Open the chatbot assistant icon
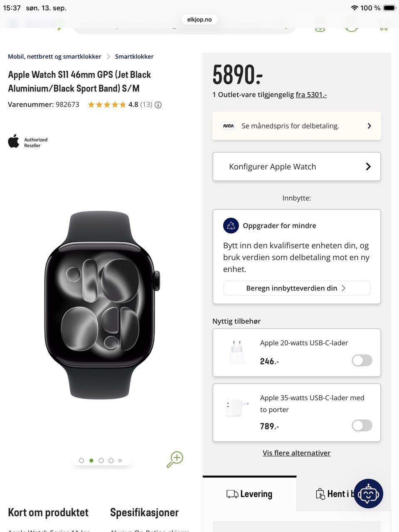The height and width of the screenshot is (532, 399). [368, 493]
